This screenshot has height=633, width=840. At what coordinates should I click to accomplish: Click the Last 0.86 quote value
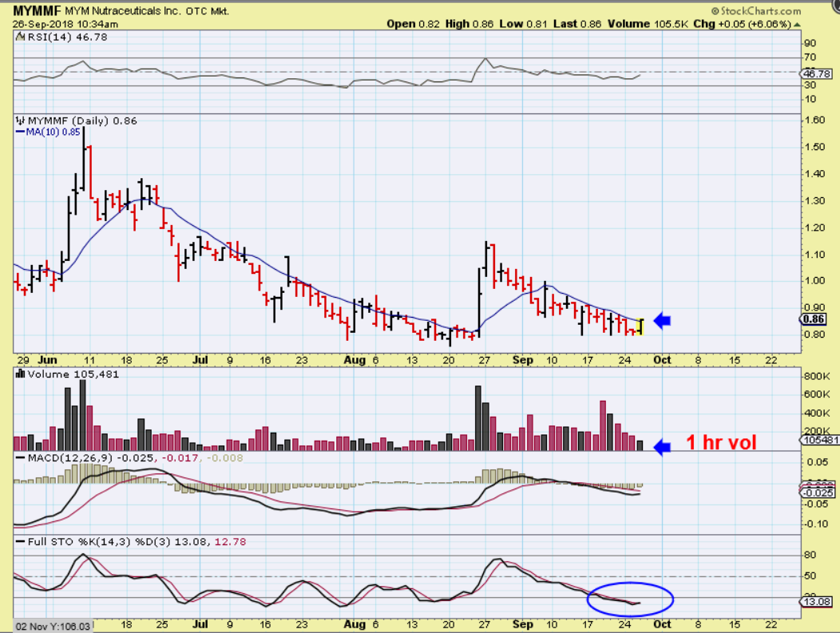[x=577, y=24]
